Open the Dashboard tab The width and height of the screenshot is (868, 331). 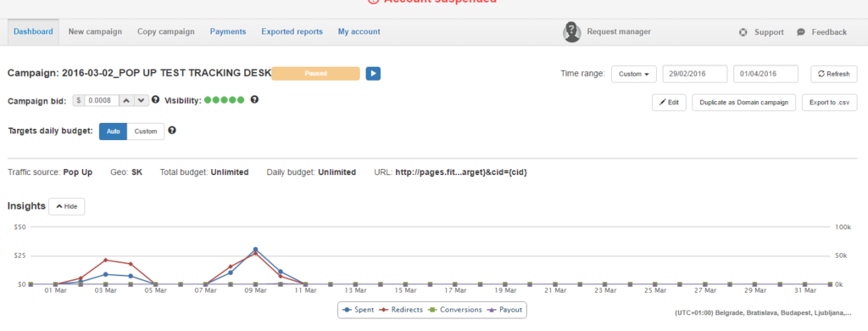33,31
